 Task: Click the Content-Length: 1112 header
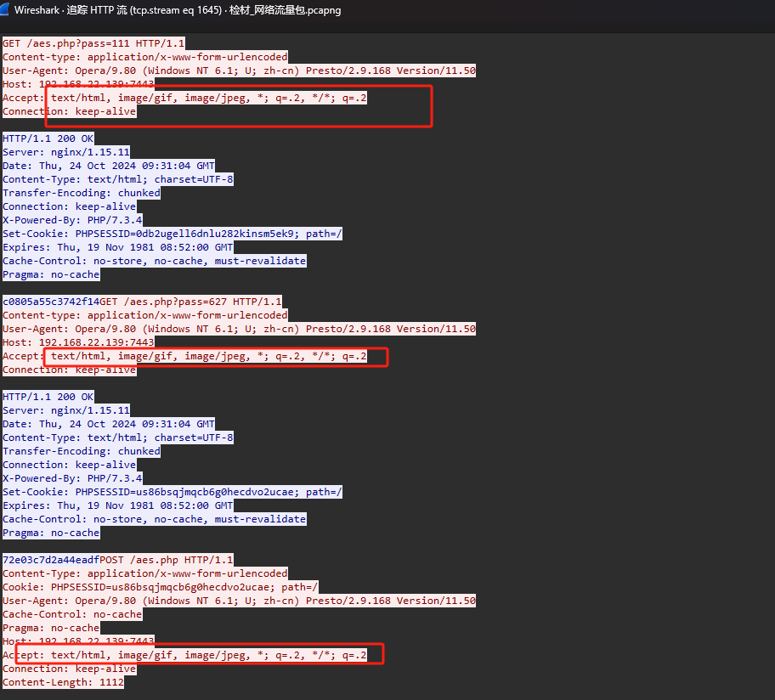pos(63,682)
